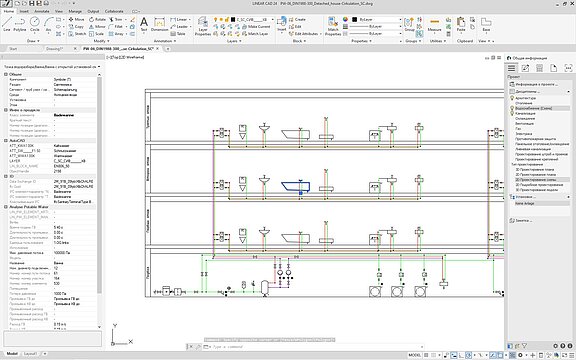Switch to the Annotate ribbon tab
576x360 pixels.
42,11
